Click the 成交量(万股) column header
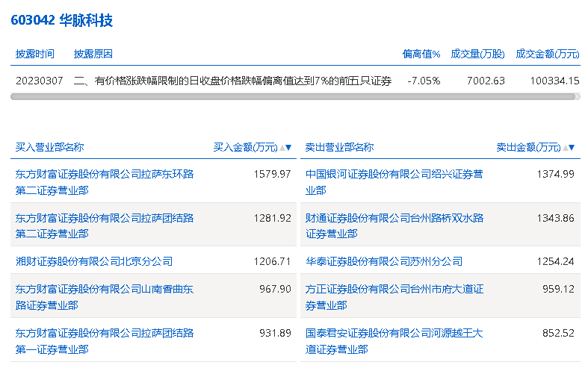The height and width of the screenshot is (368, 588). 477,54
